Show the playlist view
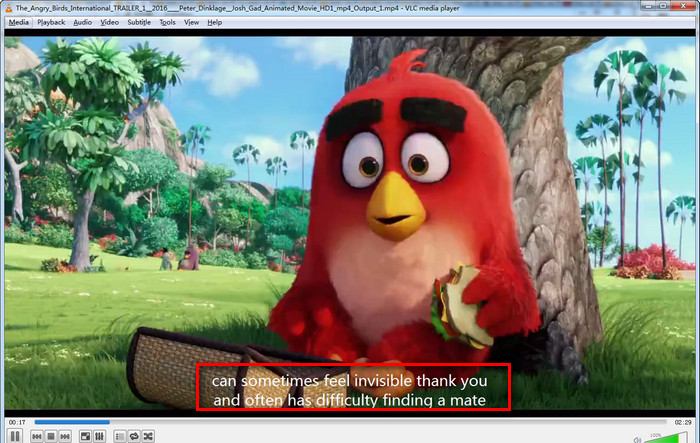700x443 pixels. click(x=120, y=436)
